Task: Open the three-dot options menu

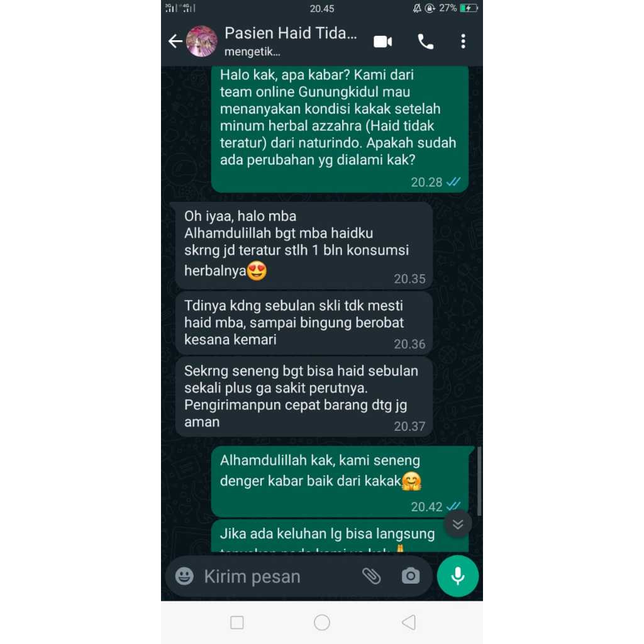Action: pos(464,42)
